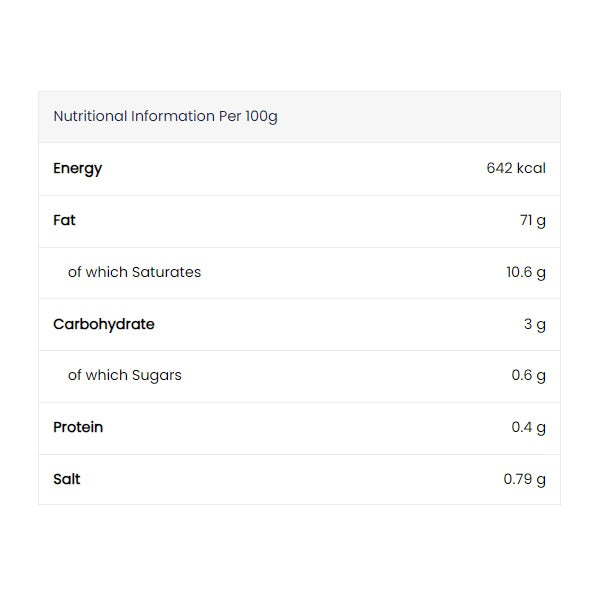This screenshot has width=600, height=600.
Task: Select the Salt row label
Action: [67, 479]
